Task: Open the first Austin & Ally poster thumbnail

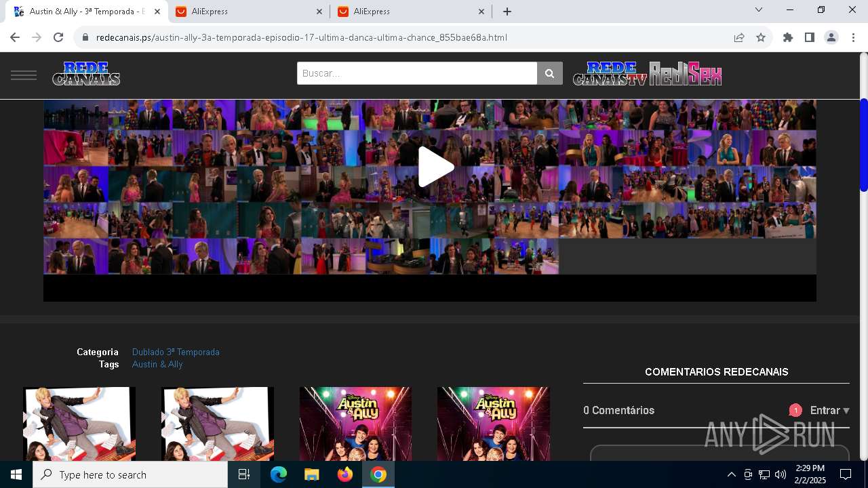Action: point(79,424)
